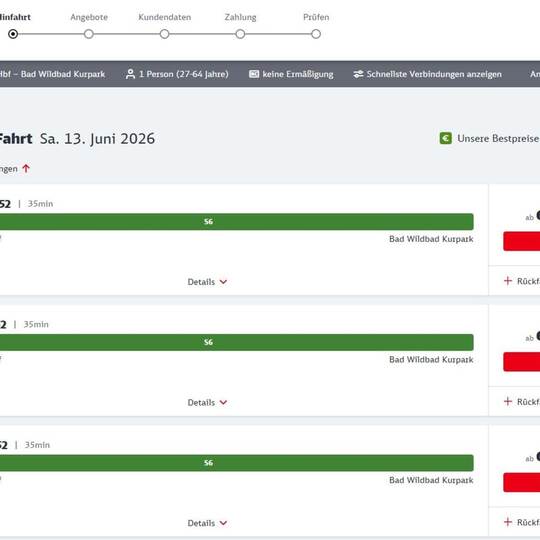Click the S6 green bar in first connection
Image resolution: width=540 pixels, height=540 pixels.
[237, 222]
